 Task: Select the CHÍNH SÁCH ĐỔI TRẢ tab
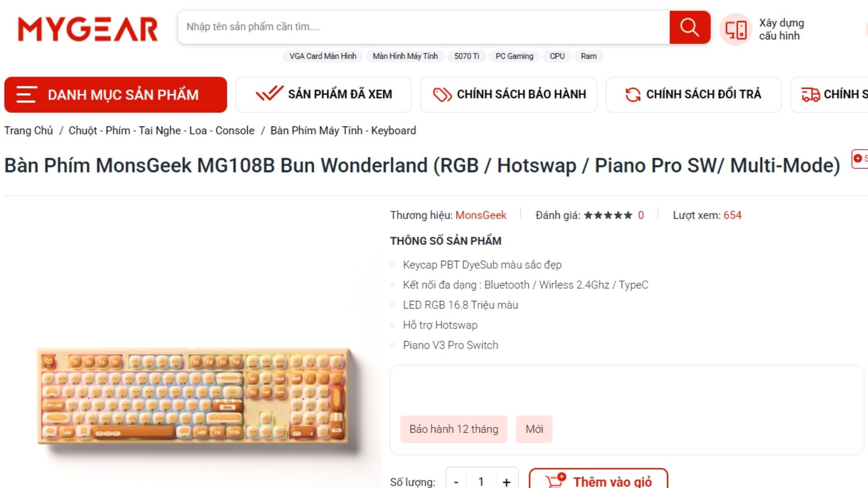(x=693, y=94)
